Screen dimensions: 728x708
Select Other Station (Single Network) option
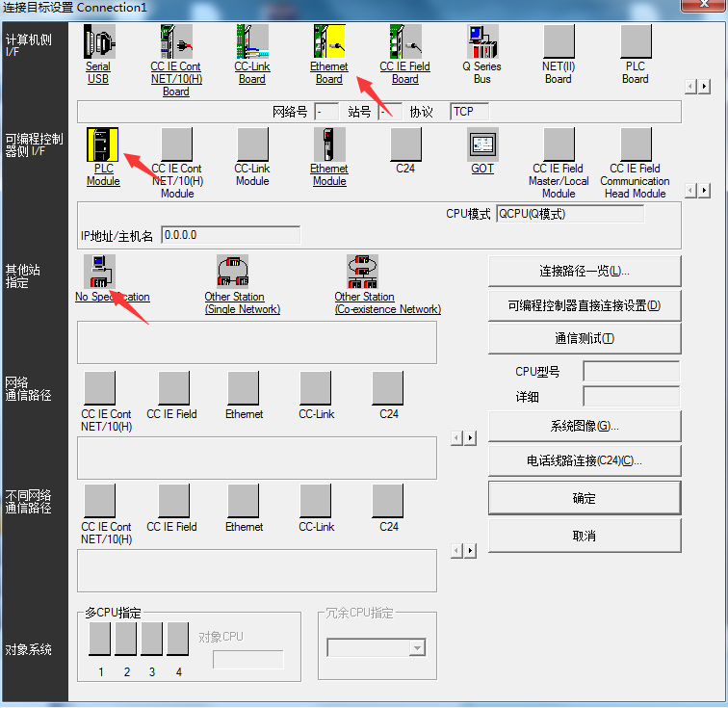(233, 273)
